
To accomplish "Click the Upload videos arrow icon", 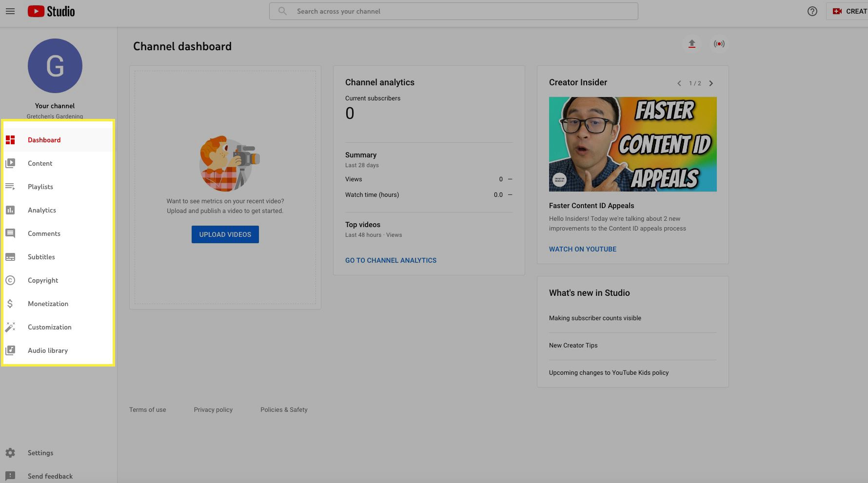I will tap(691, 44).
